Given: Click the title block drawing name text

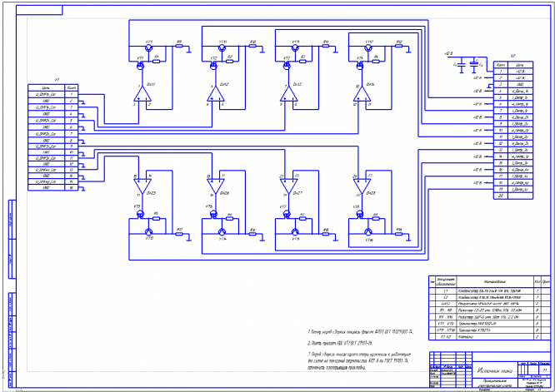Looking at the screenshot, I should point(494,371).
